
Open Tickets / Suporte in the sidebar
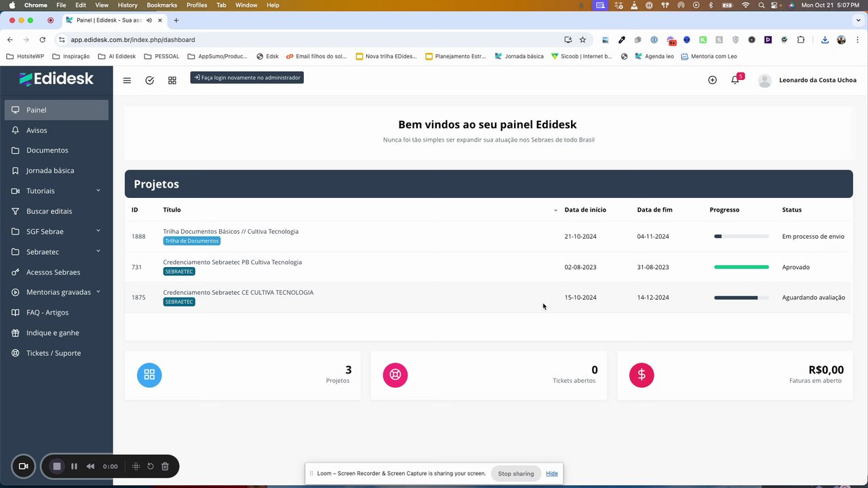56,353
